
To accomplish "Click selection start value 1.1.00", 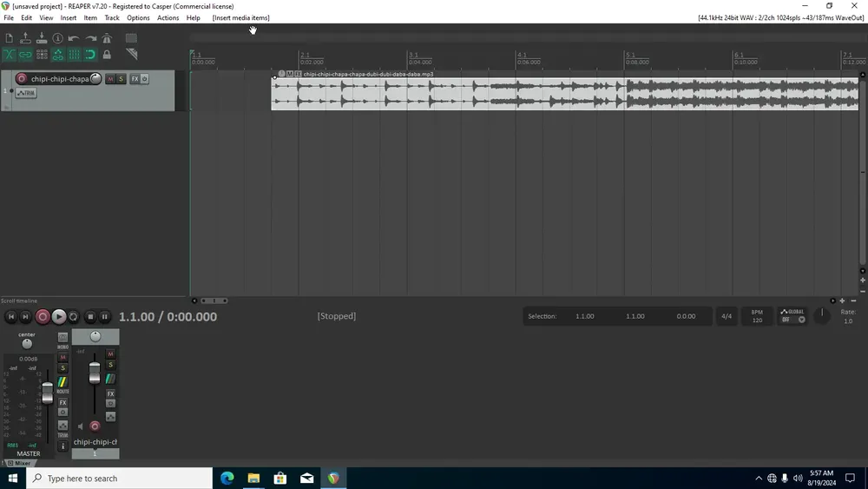I will [584, 316].
